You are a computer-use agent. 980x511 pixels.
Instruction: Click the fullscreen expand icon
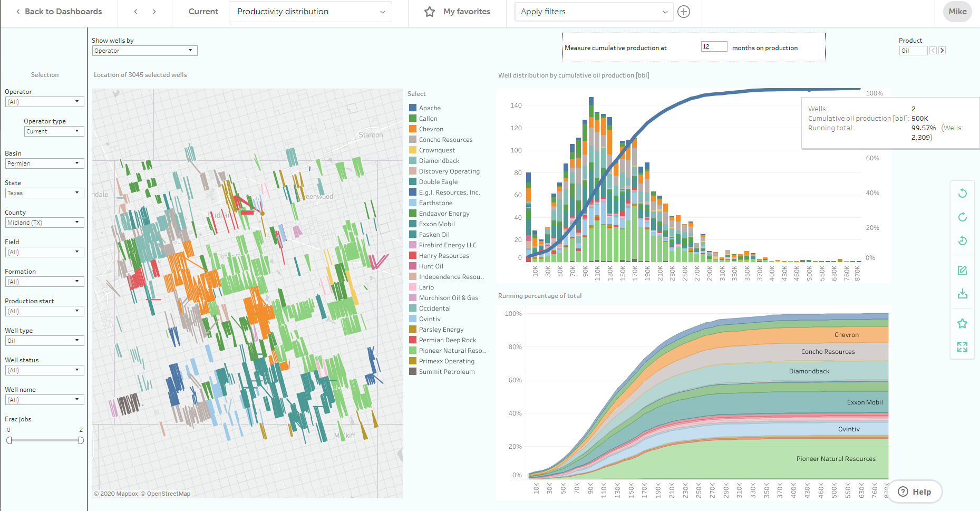(962, 346)
